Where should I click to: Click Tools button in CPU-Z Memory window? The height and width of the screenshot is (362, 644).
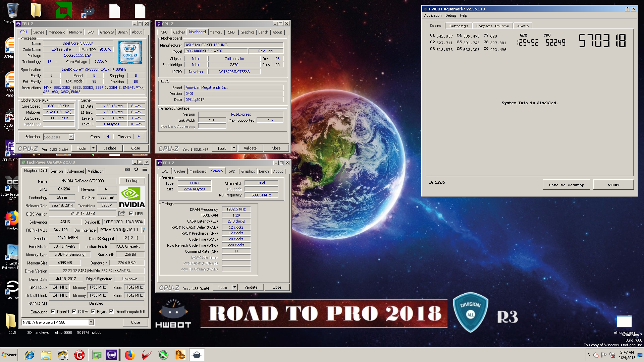[x=222, y=287]
